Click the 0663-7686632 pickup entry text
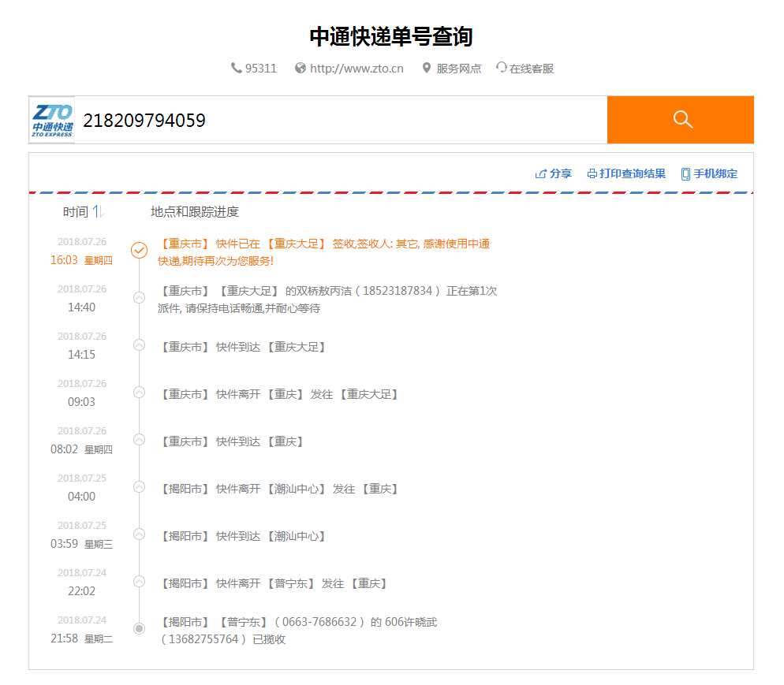784x685 pixels. (298, 631)
